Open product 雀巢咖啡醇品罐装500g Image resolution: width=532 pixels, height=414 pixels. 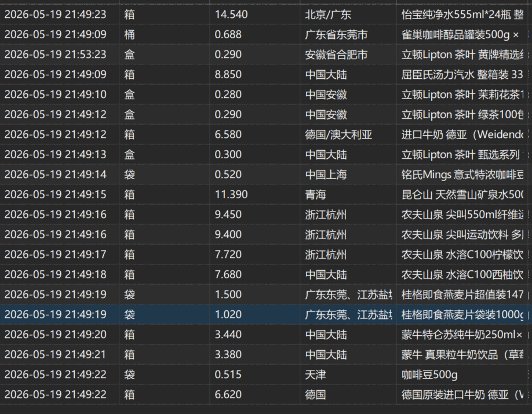460,35
